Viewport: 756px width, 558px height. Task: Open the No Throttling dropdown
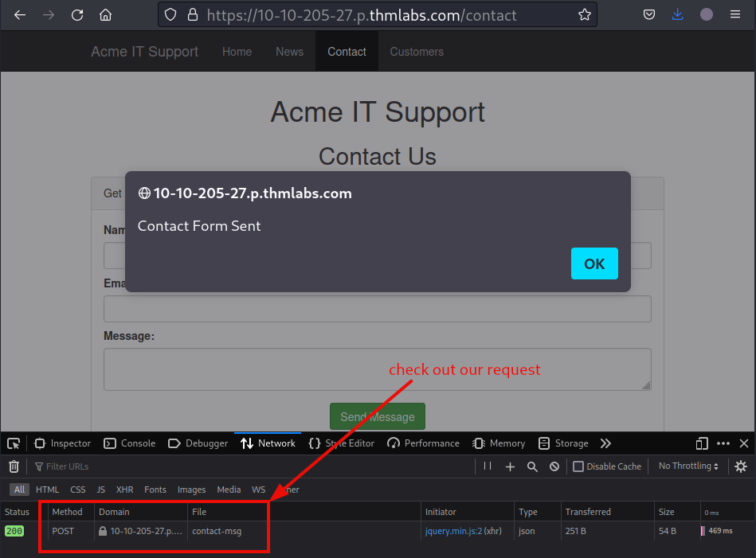(688, 466)
